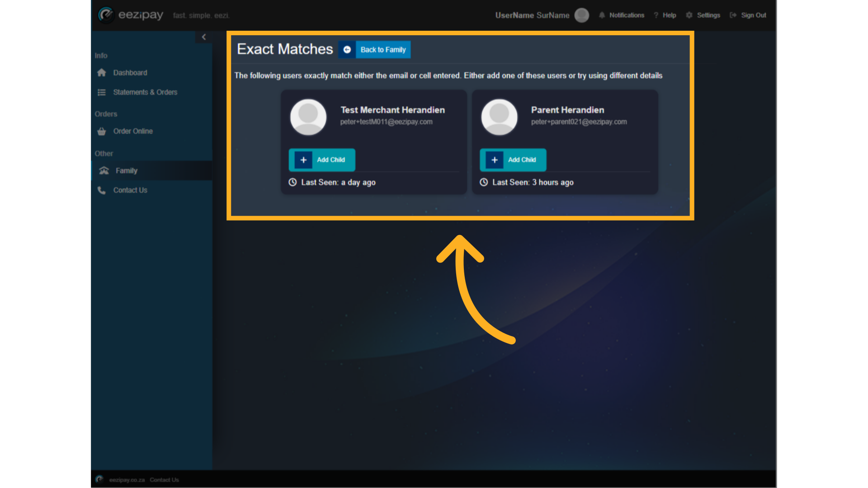868x488 pixels.
Task: Open the eezipay.co.za footer link
Action: 127,480
